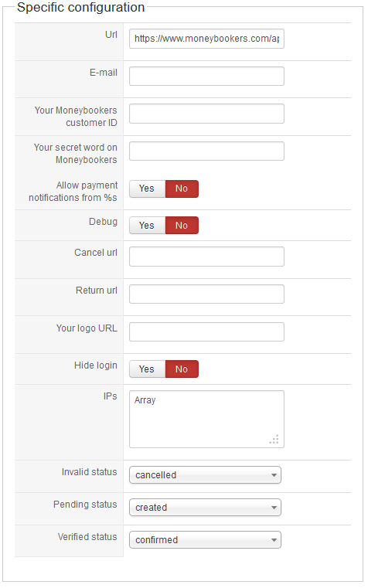Grab the IPs textarea resize handle
Image resolution: width=368 pixels, height=588 pixels.
point(274,439)
